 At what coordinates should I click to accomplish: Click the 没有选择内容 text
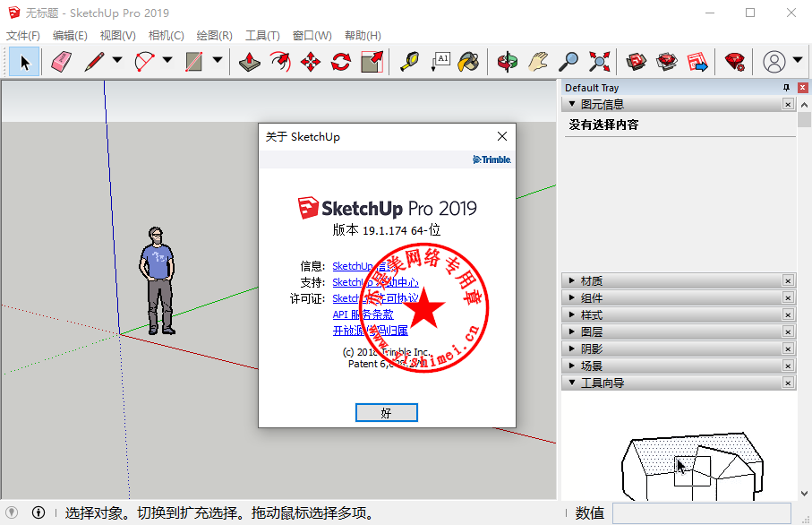pyautogui.click(x=603, y=125)
